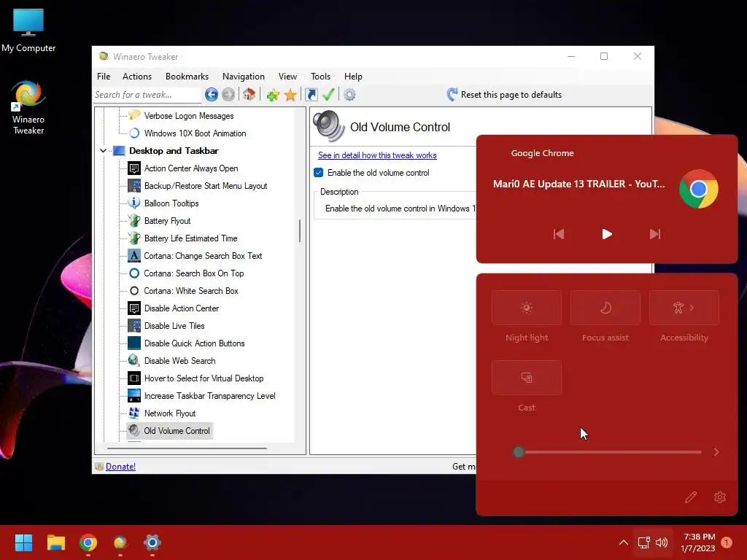Click Chrome logo in the media card
The height and width of the screenshot is (560, 747).
point(698,189)
